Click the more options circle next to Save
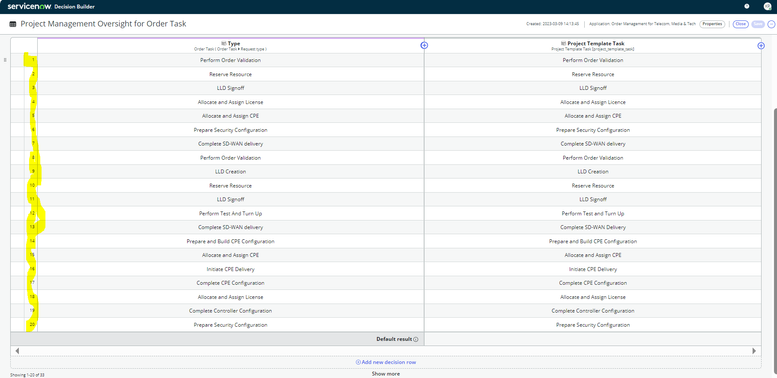The width and height of the screenshot is (777, 378). (771, 24)
